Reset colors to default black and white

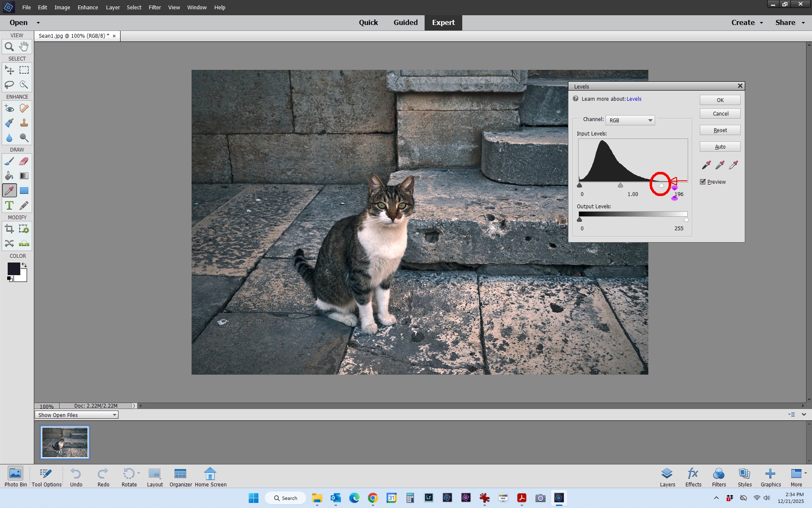point(10,279)
